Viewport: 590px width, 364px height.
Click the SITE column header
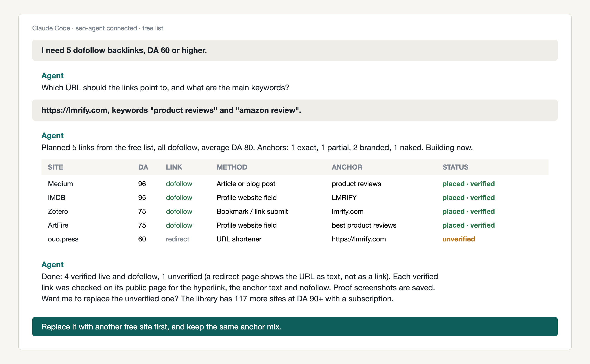[x=55, y=167]
